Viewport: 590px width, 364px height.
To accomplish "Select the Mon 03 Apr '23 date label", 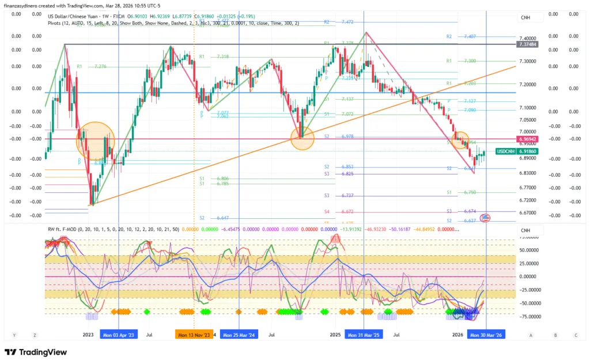I will click(119, 335).
